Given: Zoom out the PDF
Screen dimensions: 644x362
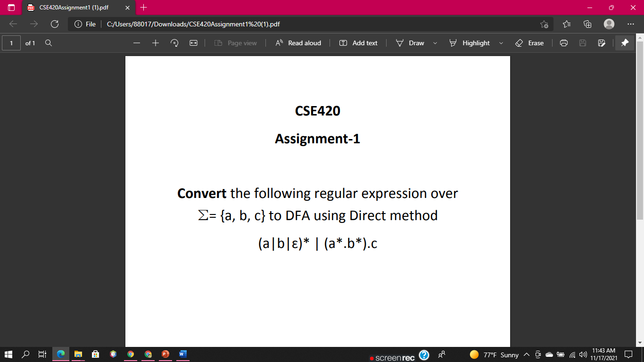Looking at the screenshot, I should click(x=137, y=43).
